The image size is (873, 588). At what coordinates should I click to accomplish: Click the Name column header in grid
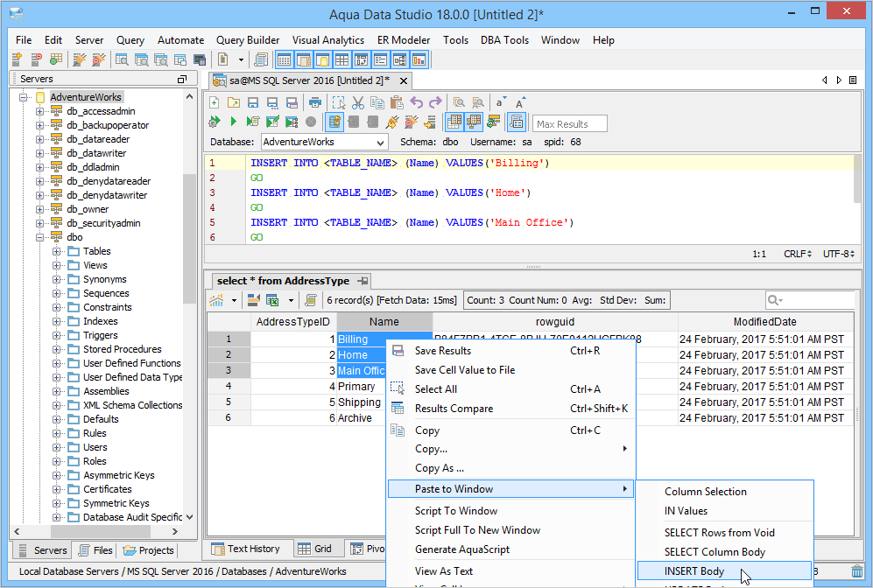[384, 322]
